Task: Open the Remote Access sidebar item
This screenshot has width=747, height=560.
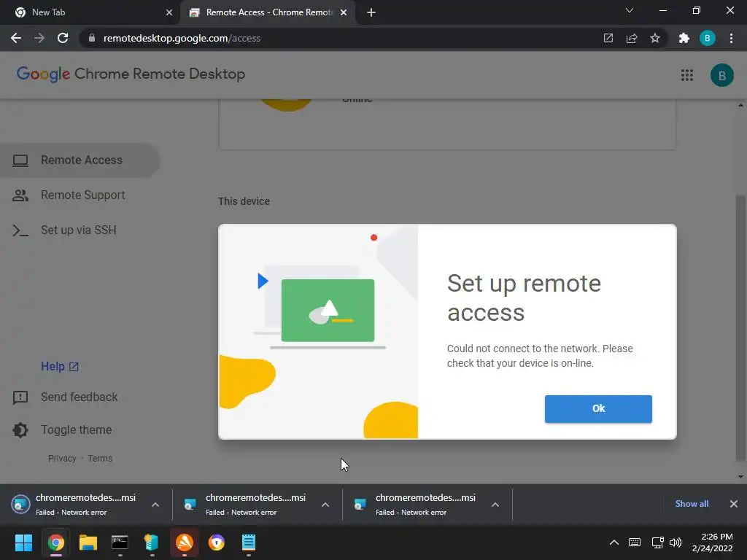Action: (x=80, y=160)
